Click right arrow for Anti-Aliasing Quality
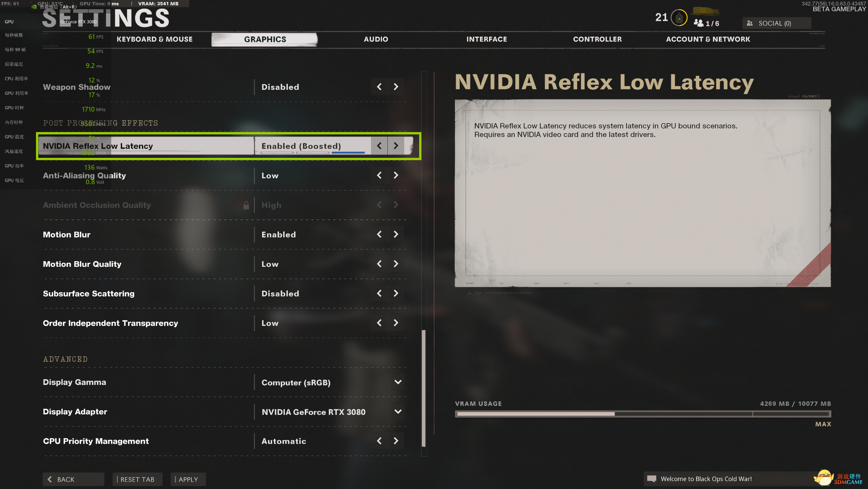868x489 pixels. click(396, 175)
